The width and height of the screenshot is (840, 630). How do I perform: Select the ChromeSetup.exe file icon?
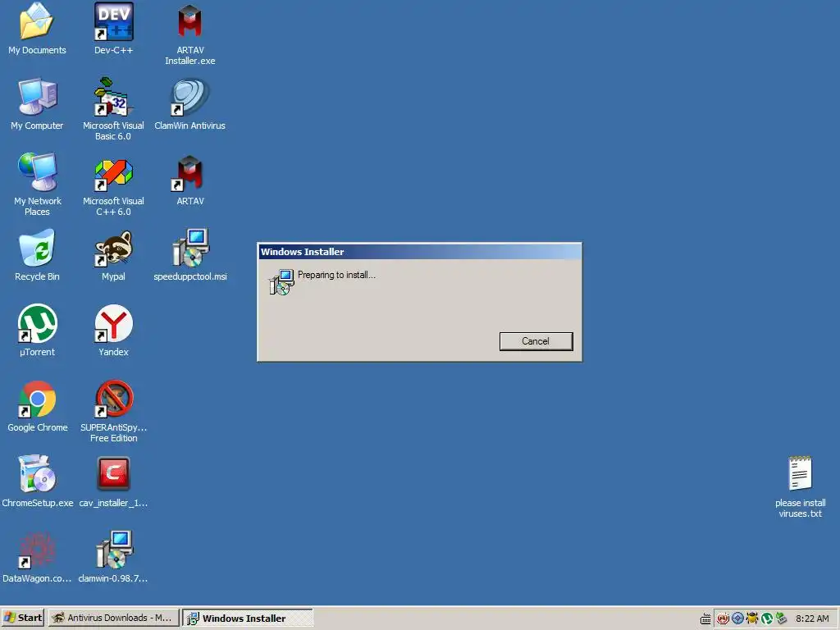[37, 475]
